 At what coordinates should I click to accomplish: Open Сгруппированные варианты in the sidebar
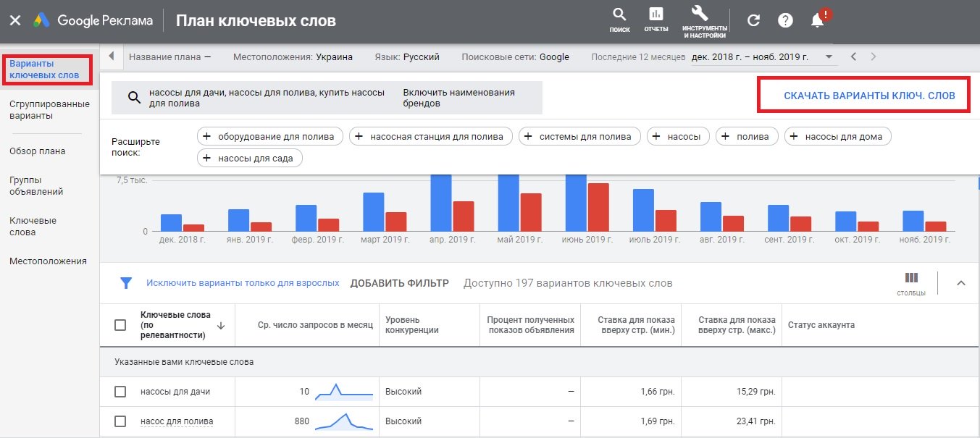49,110
